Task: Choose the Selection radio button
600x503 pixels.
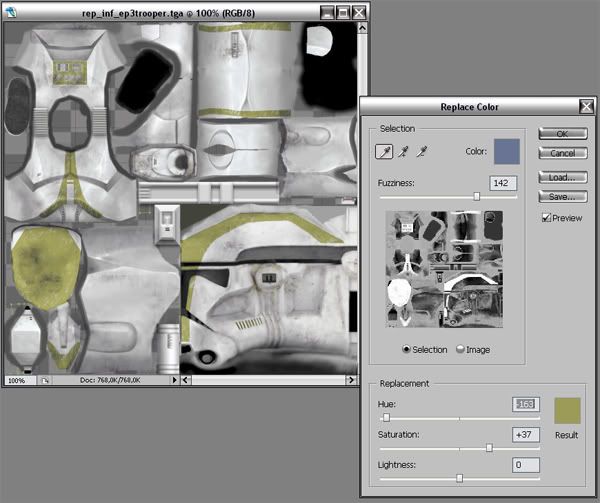Action: click(x=406, y=349)
